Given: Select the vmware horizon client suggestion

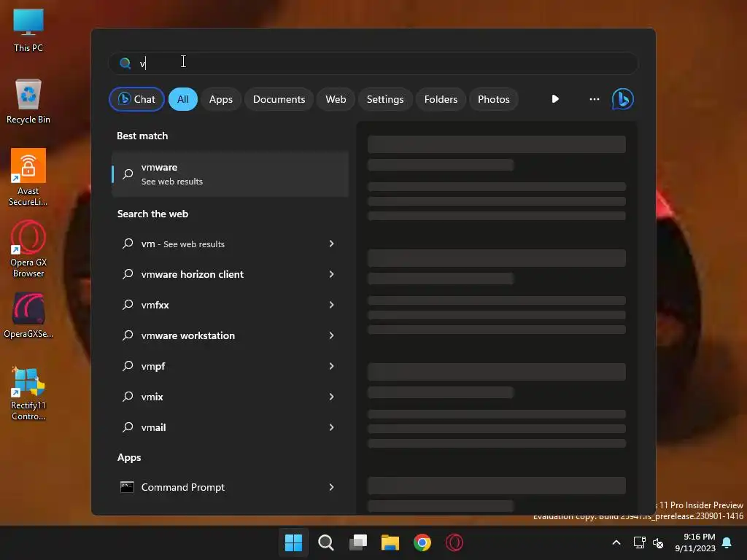Looking at the screenshot, I should coord(230,274).
